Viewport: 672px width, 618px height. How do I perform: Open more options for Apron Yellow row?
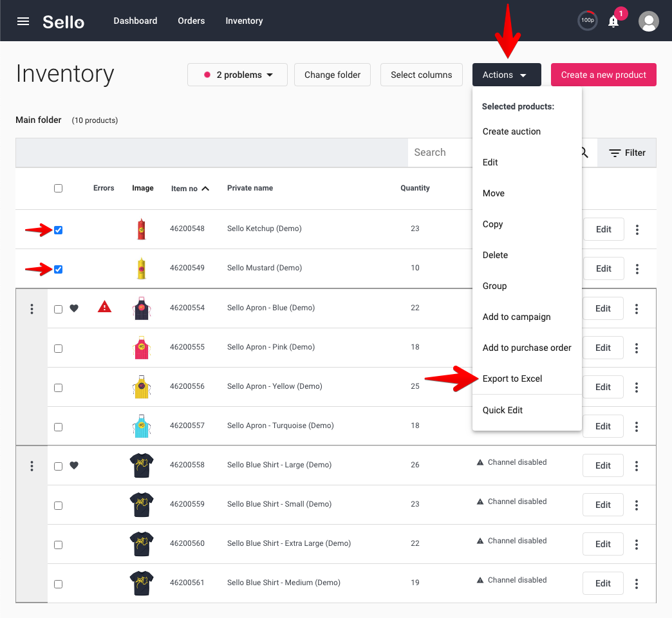tap(637, 388)
